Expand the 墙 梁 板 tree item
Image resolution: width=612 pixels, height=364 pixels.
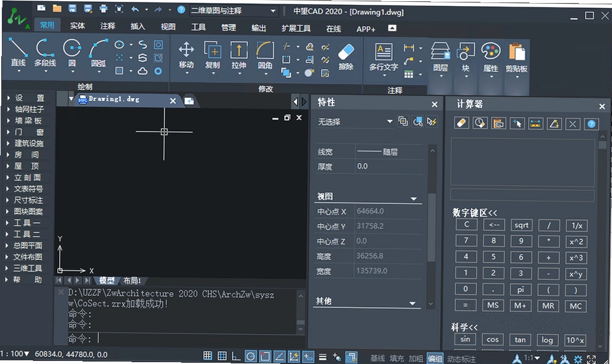tap(9, 121)
